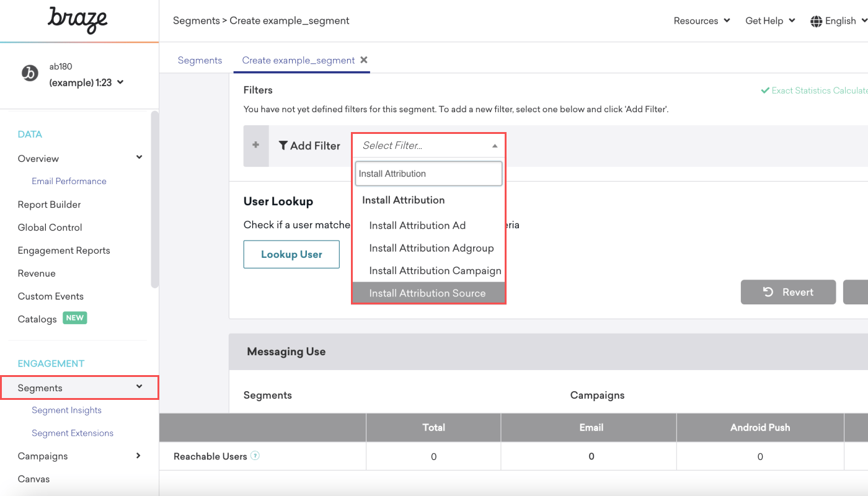Choose Install Attribution Source filter
The width and height of the screenshot is (868, 496).
coord(429,293)
